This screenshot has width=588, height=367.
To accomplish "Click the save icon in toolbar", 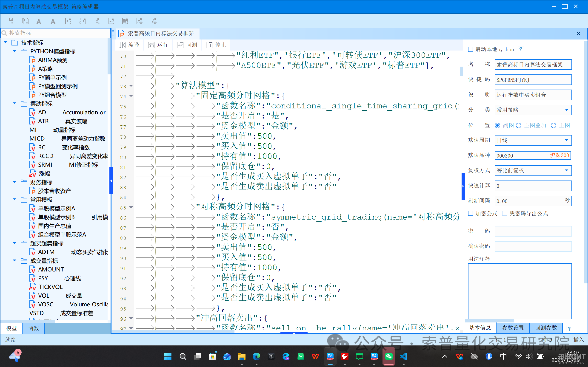I will pyautogui.click(x=11, y=21).
